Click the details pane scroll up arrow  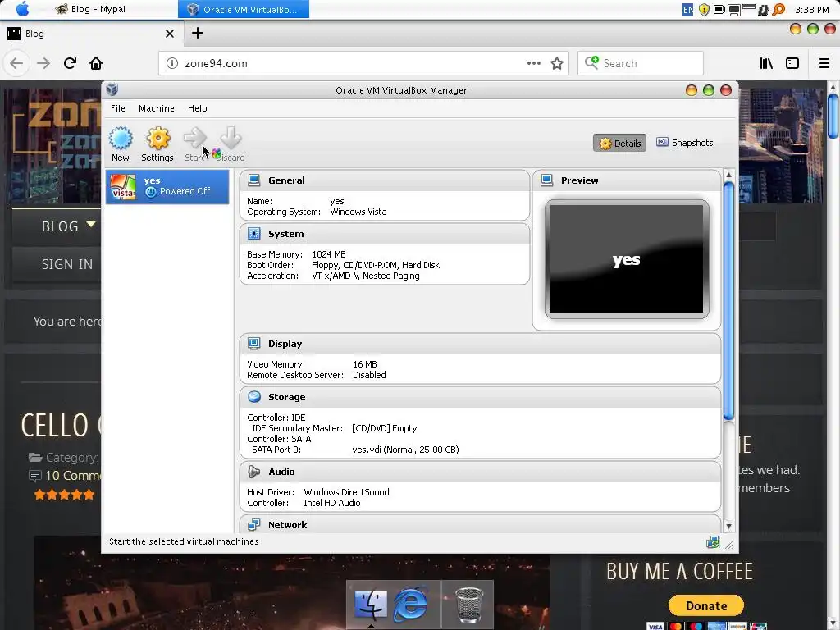[728, 175]
